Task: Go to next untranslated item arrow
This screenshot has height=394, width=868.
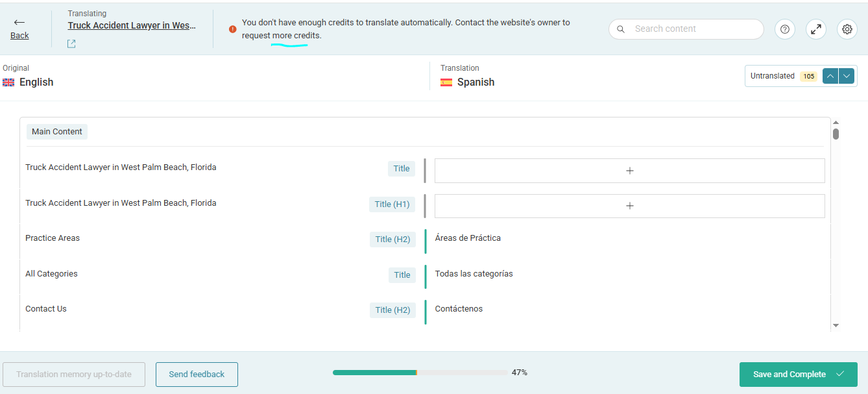Action: pos(846,76)
